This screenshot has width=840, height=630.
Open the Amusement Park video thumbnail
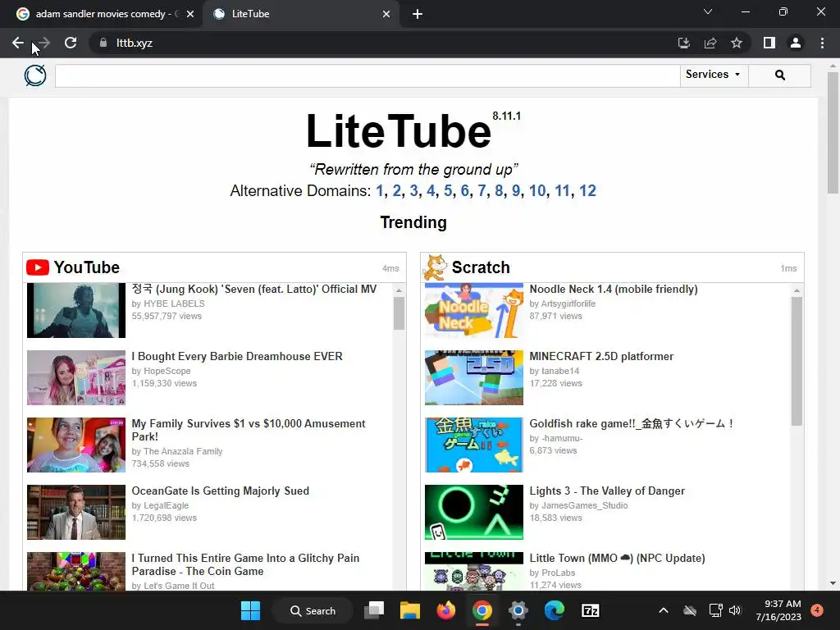point(76,445)
